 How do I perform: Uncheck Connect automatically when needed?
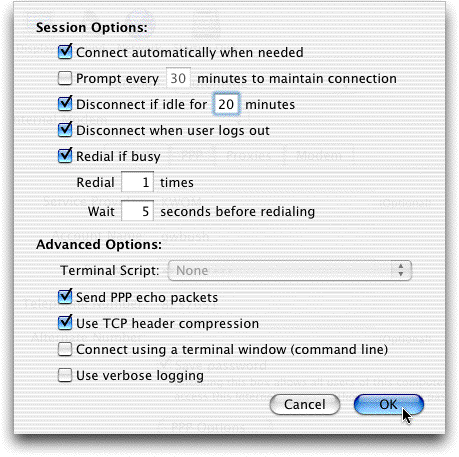click(x=65, y=52)
